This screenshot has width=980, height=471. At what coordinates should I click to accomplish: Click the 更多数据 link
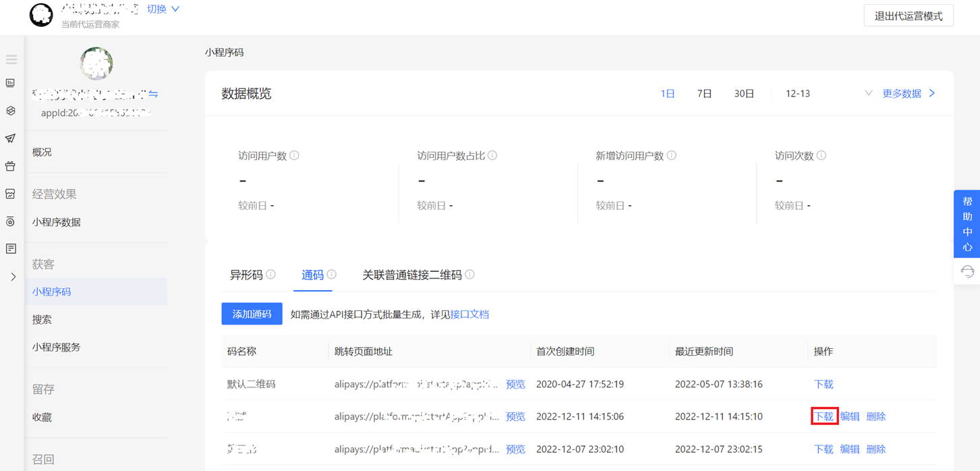909,94
